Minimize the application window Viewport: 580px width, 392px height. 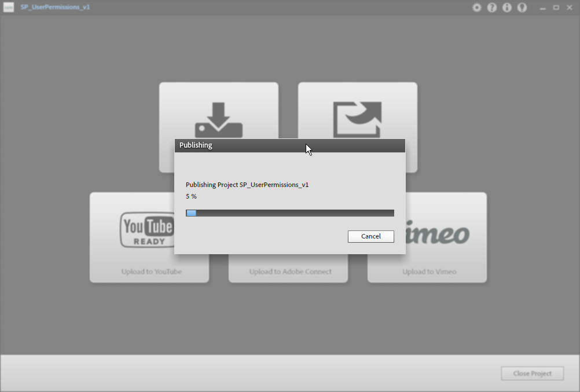pyautogui.click(x=542, y=8)
